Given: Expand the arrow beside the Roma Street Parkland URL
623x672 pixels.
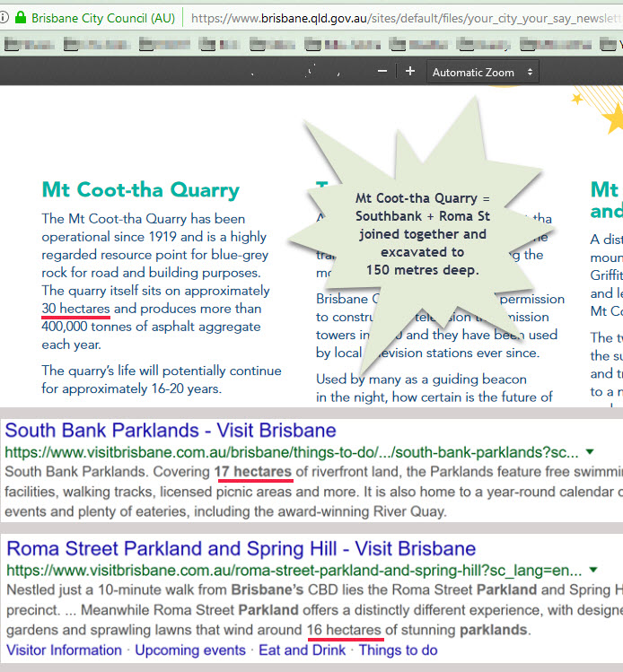Looking at the screenshot, I should tap(593, 570).
